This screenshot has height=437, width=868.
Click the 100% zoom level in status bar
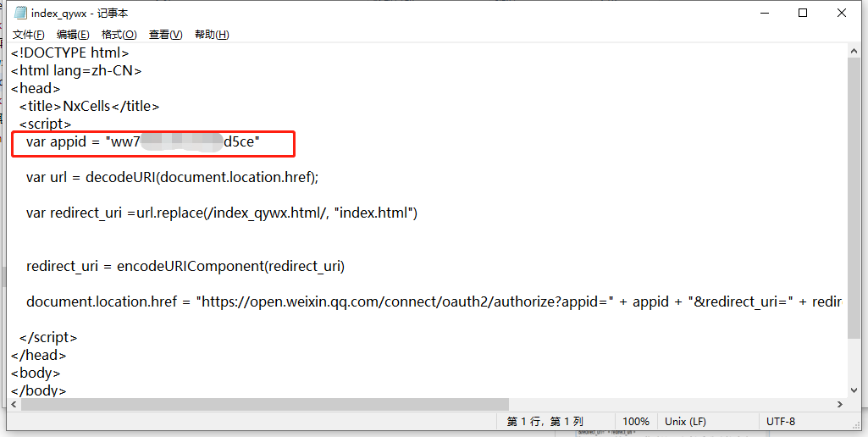coord(636,422)
